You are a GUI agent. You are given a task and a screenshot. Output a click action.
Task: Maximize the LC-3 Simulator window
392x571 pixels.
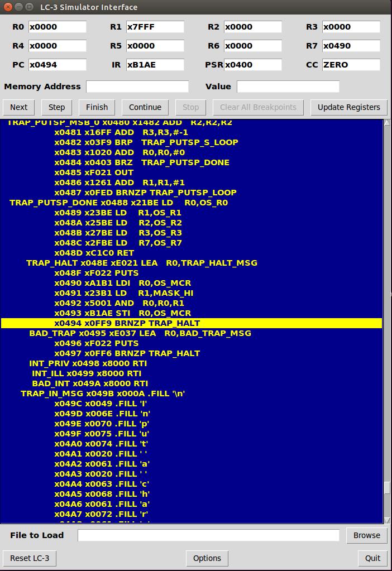(30, 7)
